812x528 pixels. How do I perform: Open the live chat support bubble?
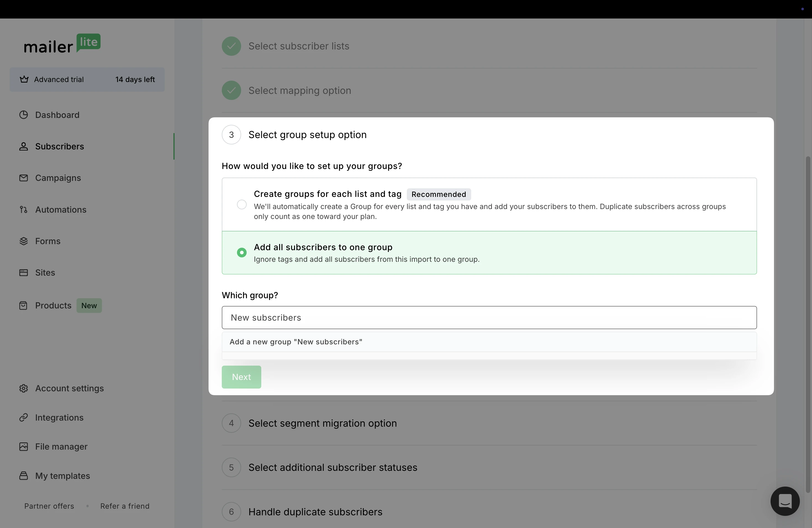click(785, 501)
